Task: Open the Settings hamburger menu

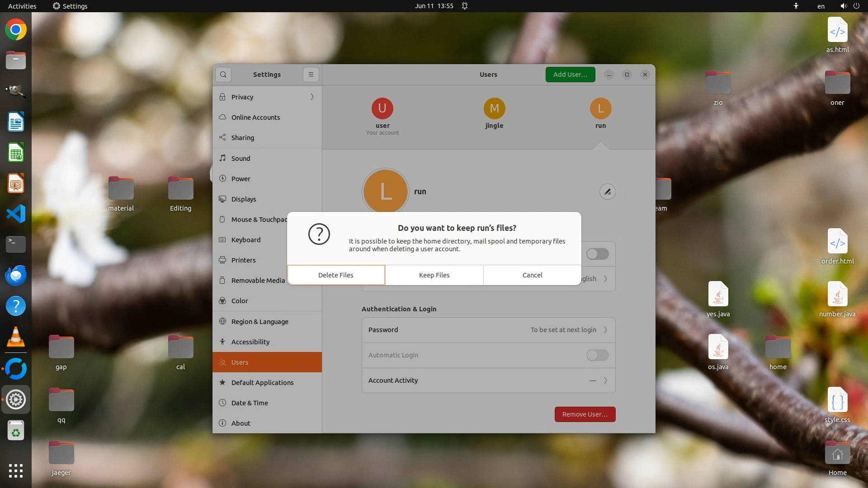Action: tap(311, 75)
